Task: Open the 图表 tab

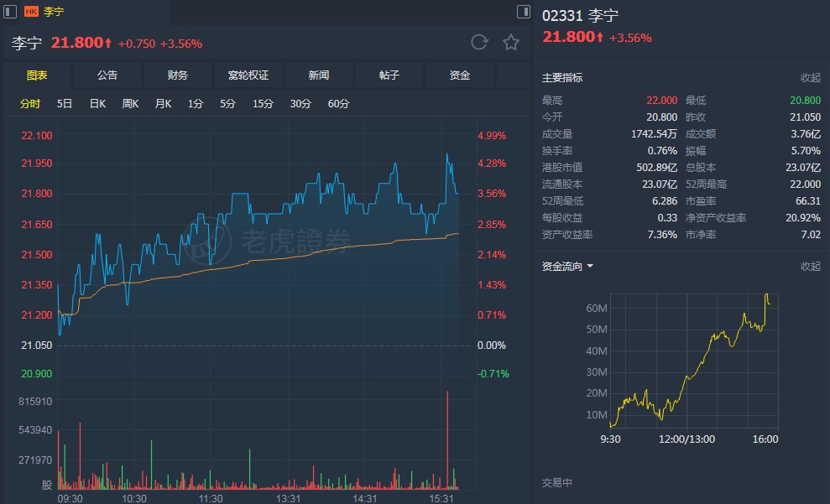Action: click(x=37, y=75)
